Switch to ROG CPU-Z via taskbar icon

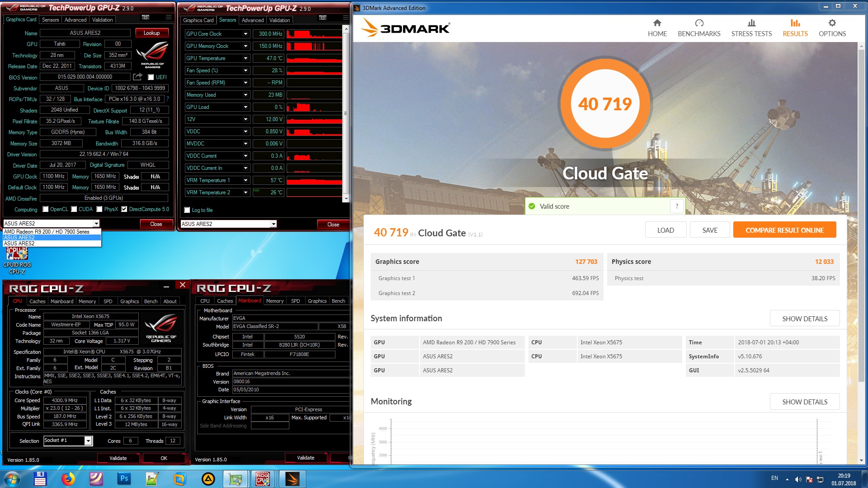pos(263,479)
